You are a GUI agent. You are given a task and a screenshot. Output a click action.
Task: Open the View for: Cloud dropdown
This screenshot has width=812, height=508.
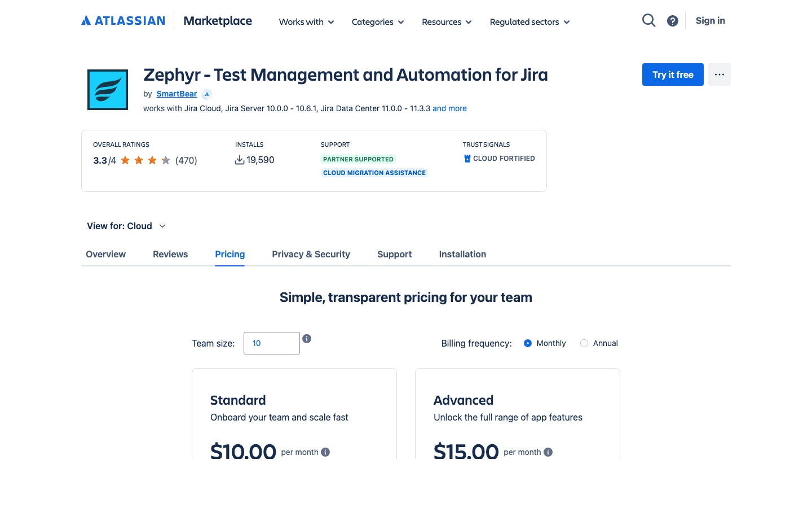point(126,226)
